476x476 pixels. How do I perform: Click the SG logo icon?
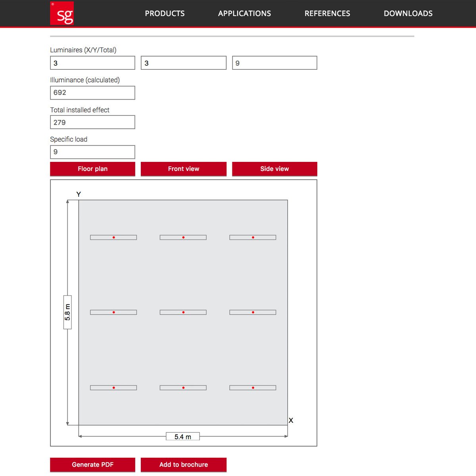62,13
